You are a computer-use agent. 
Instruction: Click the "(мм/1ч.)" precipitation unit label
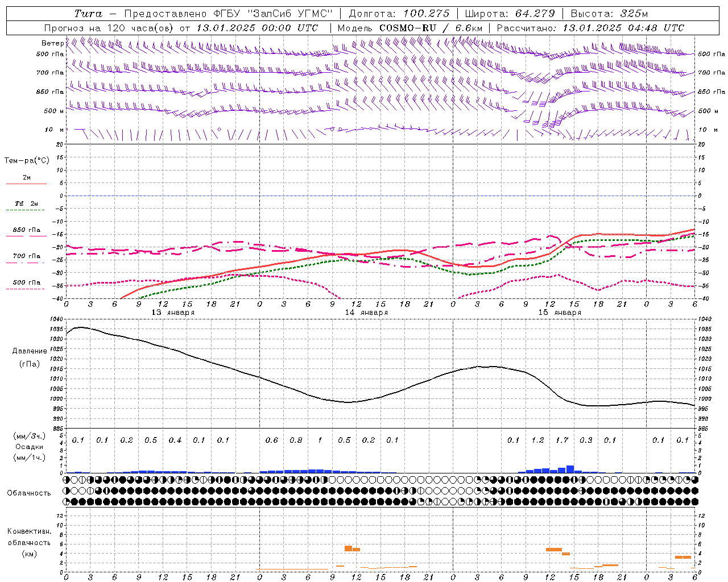click(30, 458)
